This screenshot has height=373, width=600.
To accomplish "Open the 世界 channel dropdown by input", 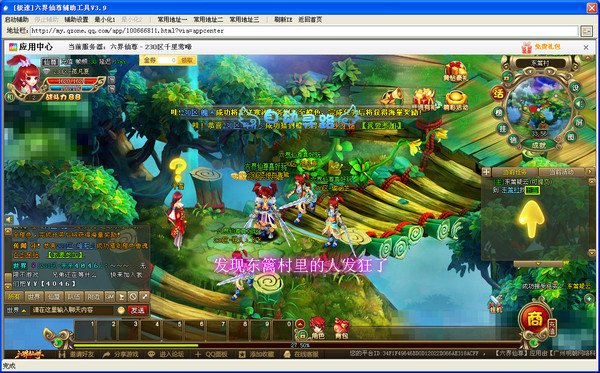I will 16,310.
